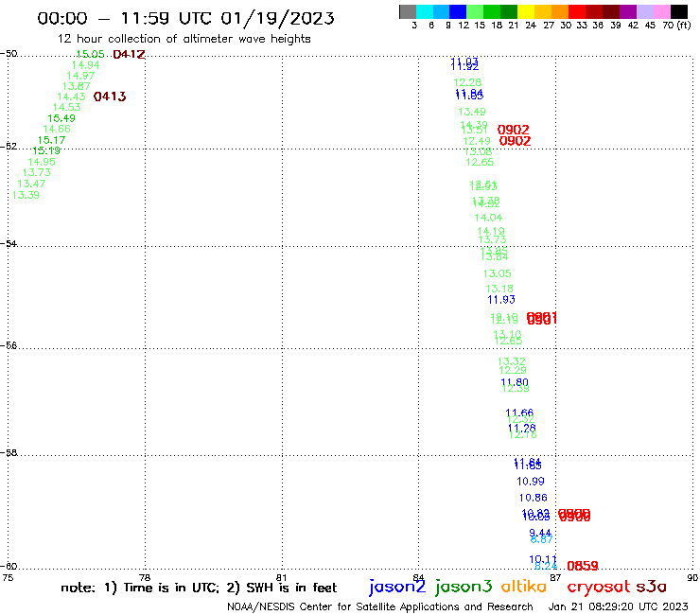Click the 13.18 wave height value
Screen dimensions: 700x615
(x=499, y=289)
